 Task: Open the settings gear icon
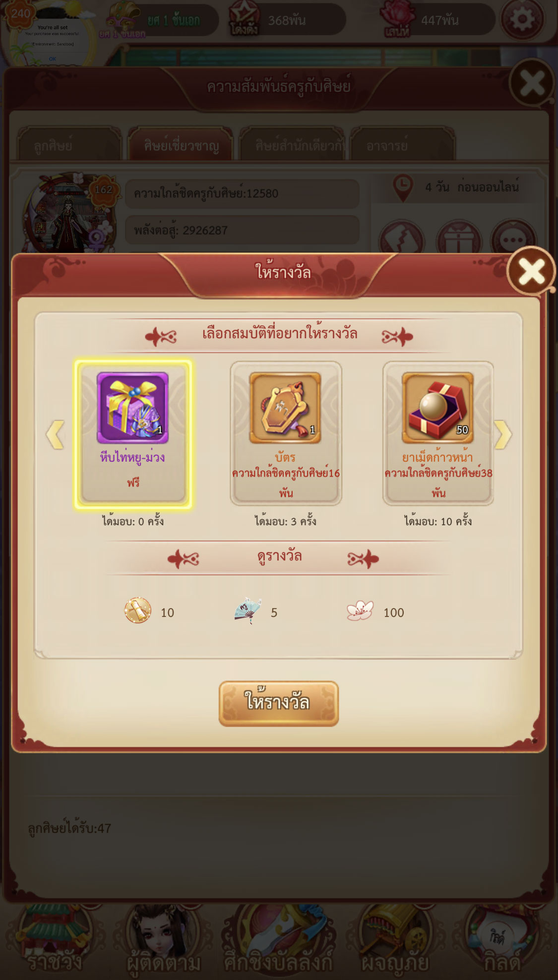point(522,19)
